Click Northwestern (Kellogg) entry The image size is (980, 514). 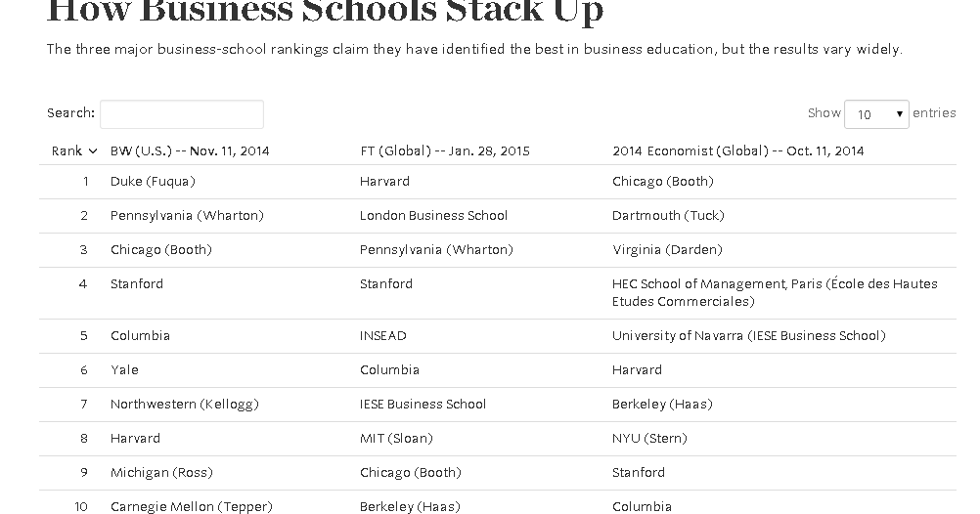pyautogui.click(x=184, y=405)
